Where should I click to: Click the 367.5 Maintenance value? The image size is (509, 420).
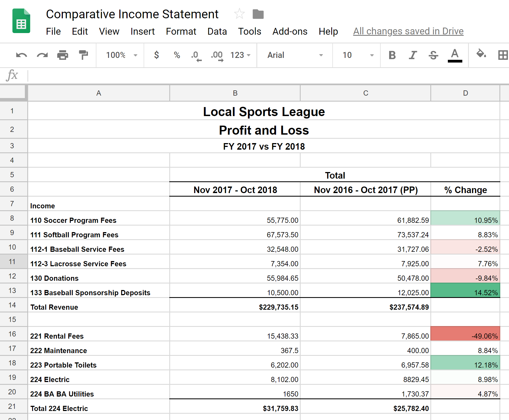pos(235,348)
